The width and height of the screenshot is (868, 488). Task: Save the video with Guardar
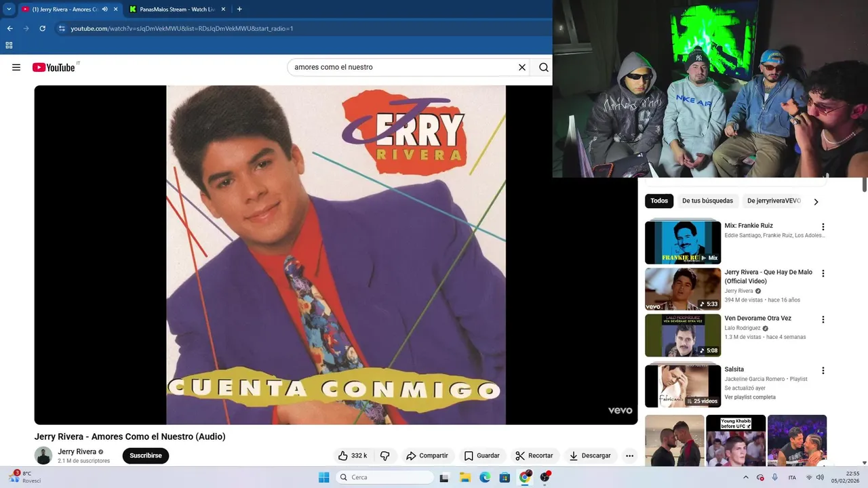pyautogui.click(x=481, y=455)
